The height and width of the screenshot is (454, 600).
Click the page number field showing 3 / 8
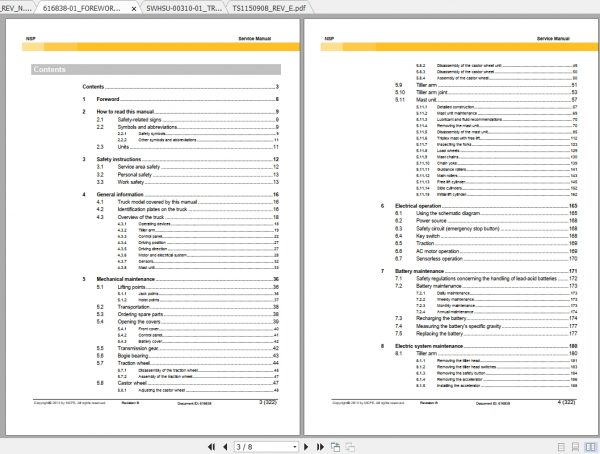pos(263,447)
